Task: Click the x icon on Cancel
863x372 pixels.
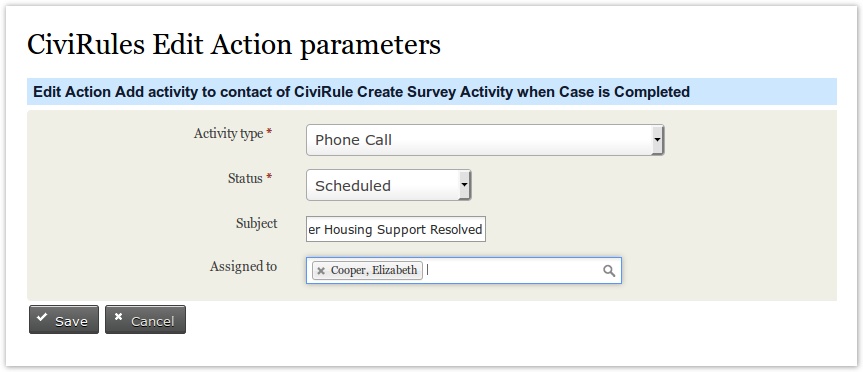Action: pyautogui.click(x=117, y=317)
